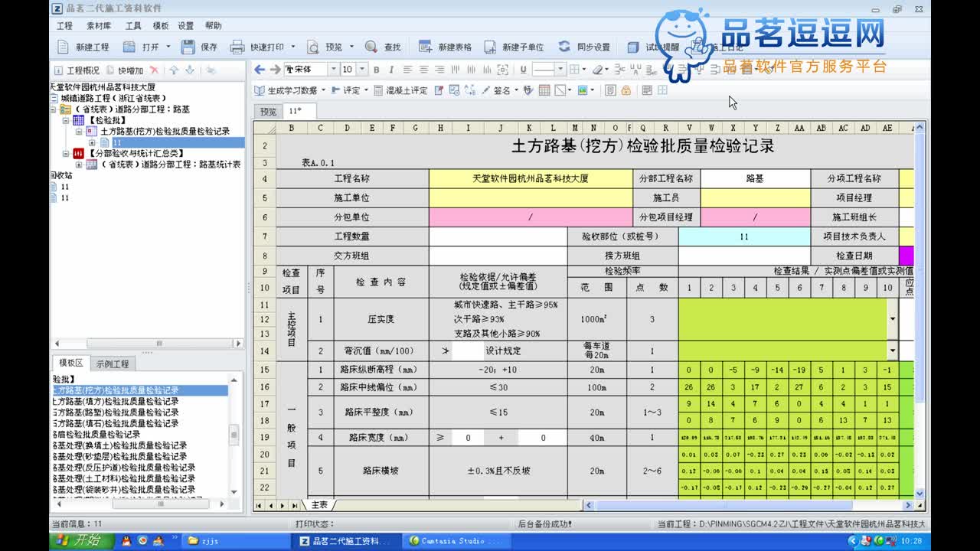
Task: Open the 查找 search tool
Action: pyautogui.click(x=383, y=47)
